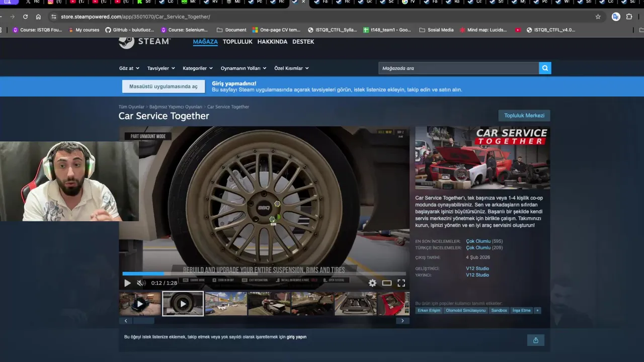Image resolution: width=644 pixels, height=362 pixels.
Task: Click Masaüstü uygulamasında aç button
Action: (x=164, y=86)
